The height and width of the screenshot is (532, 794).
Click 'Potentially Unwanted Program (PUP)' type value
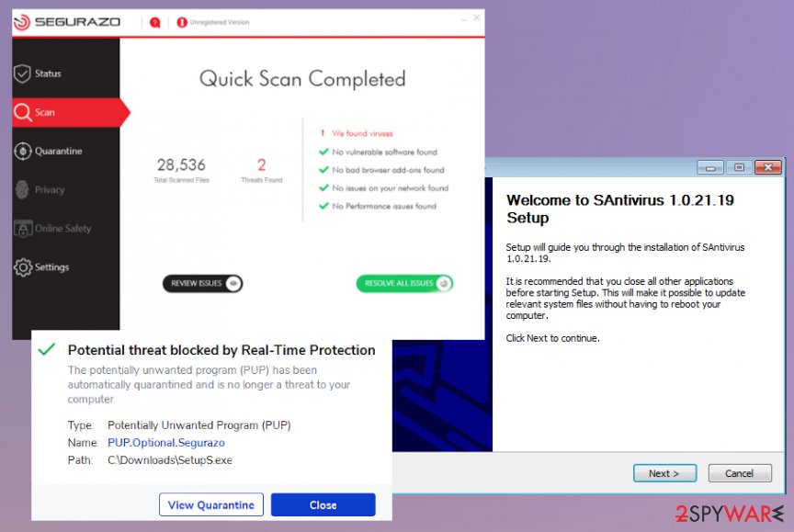click(x=199, y=425)
